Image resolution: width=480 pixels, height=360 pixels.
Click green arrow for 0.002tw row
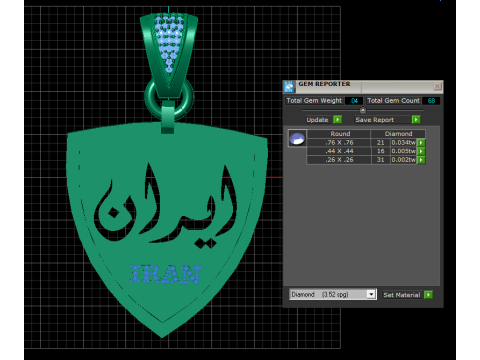[x=421, y=160]
